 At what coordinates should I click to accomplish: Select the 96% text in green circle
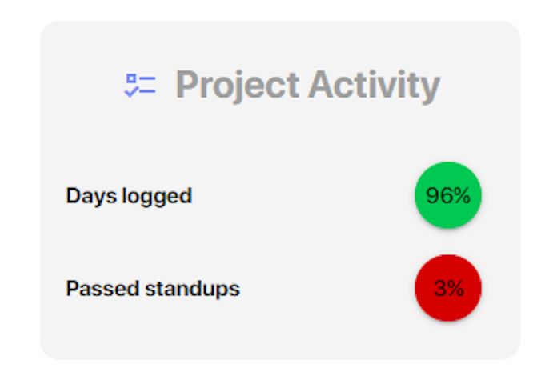click(x=448, y=196)
